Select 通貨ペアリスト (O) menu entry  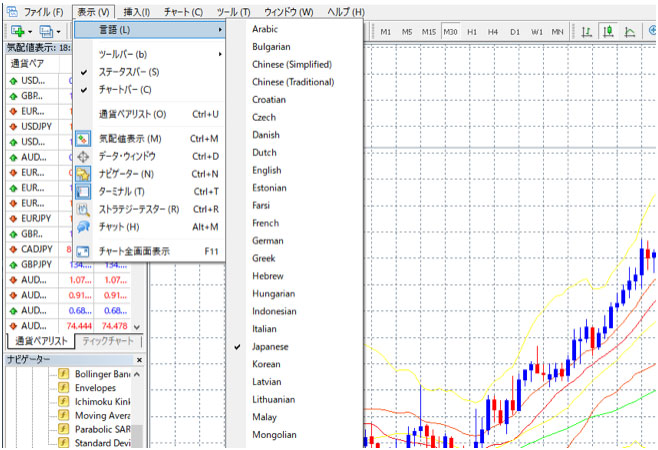(x=150, y=114)
